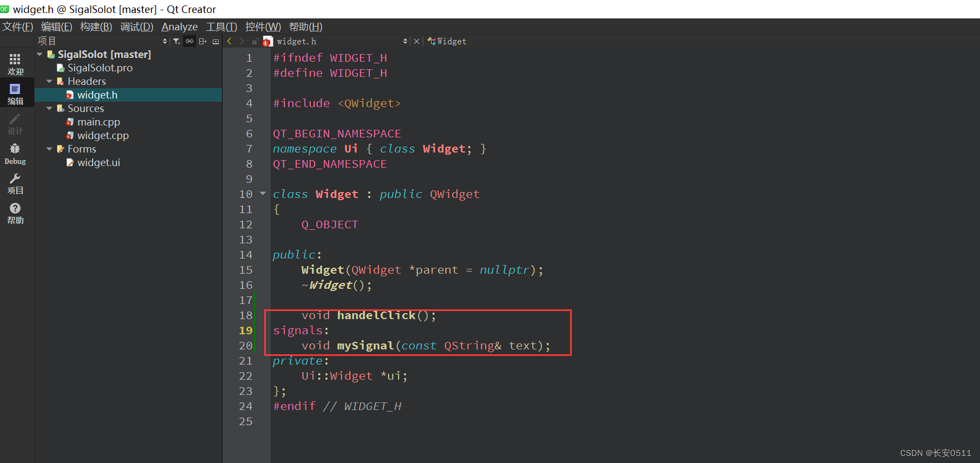Viewport: 980px width, 463px height.
Task: Close the project side panel
Action: point(215,41)
